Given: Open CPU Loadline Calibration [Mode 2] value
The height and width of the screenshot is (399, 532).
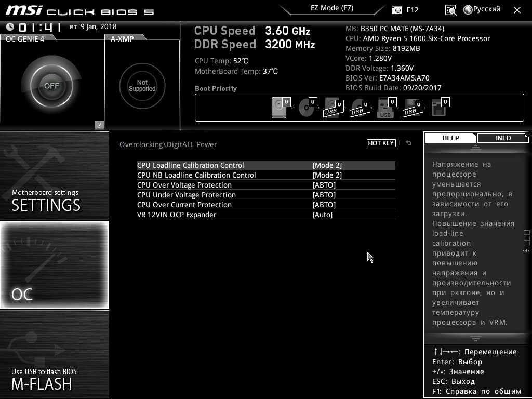Looking at the screenshot, I should [x=327, y=165].
